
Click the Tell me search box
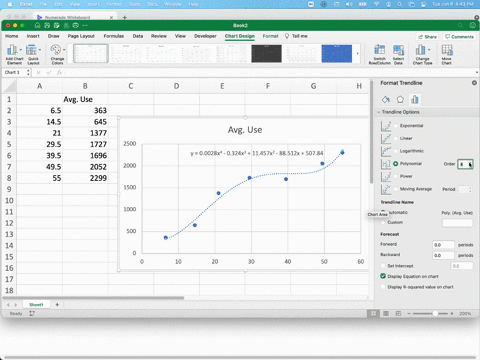coord(296,36)
